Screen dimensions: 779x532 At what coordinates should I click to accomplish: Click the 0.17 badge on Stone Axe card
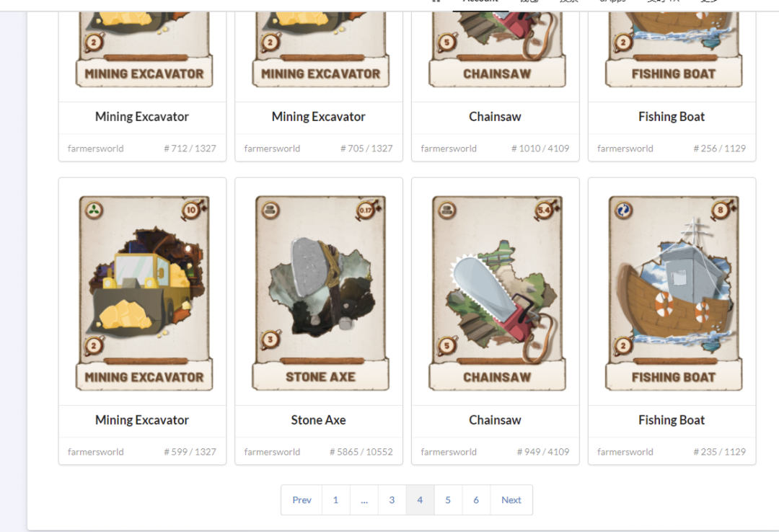click(x=366, y=210)
